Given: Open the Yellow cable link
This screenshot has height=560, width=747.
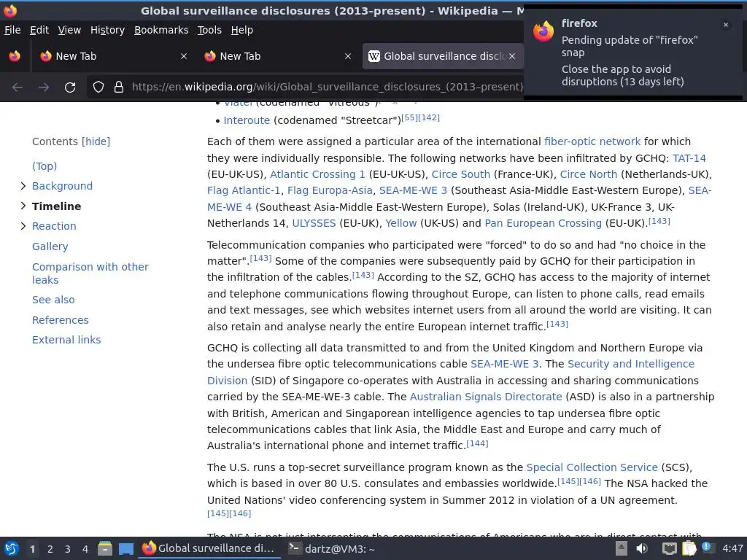Looking at the screenshot, I should point(400,223).
